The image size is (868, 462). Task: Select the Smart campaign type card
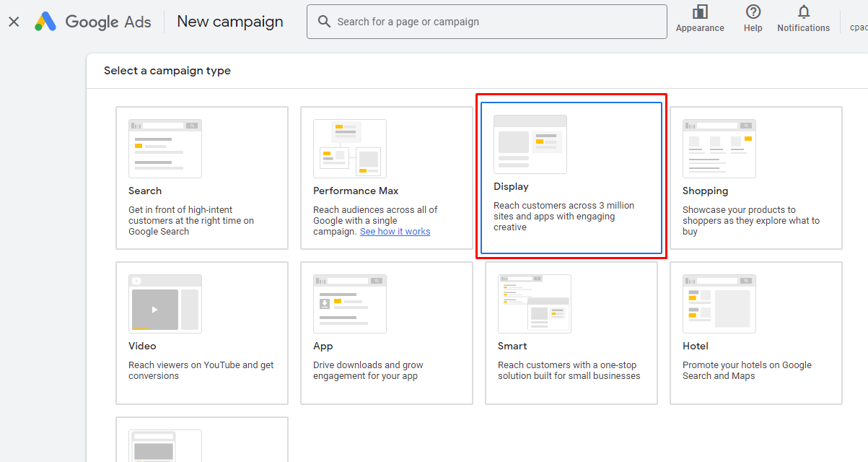571,333
